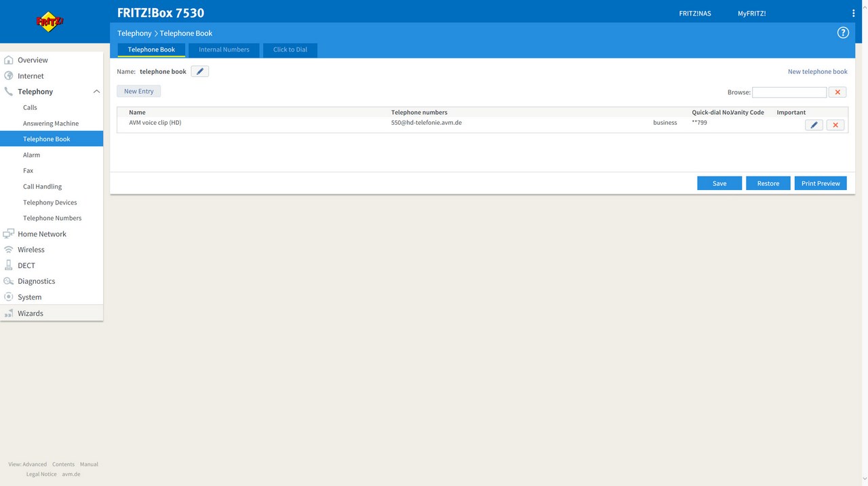The width and height of the screenshot is (868, 486).
Task: Click the business number type label
Action: [665, 123]
